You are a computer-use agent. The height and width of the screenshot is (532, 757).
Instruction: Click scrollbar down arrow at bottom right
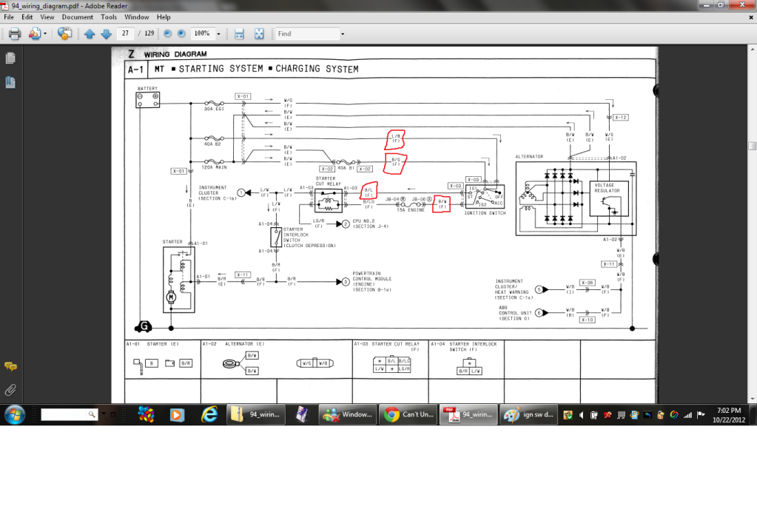(x=752, y=400)
